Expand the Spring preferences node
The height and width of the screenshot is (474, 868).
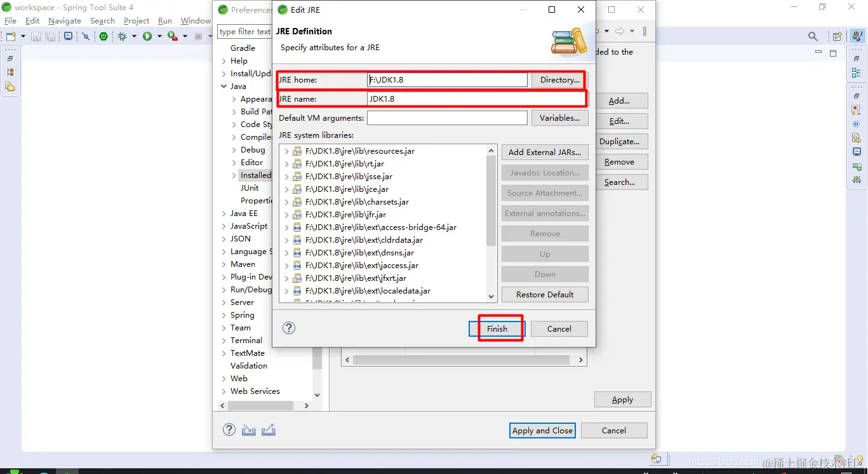pyautogui.click(x=224, y=315)
